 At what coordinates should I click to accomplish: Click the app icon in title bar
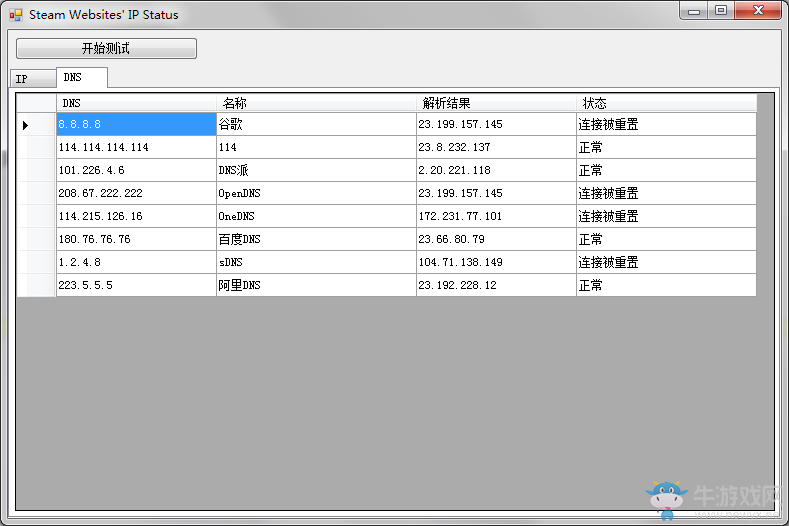16,15
